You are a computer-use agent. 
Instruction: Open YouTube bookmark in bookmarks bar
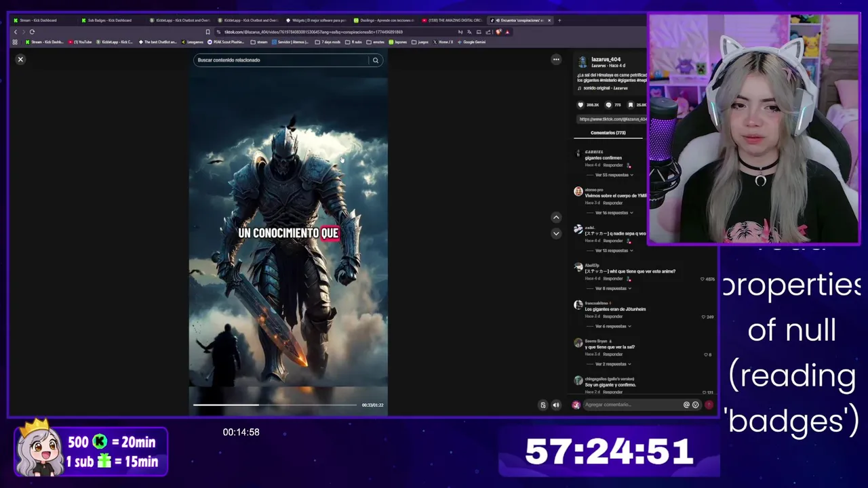pyautogui.click(x=80, y=42)
